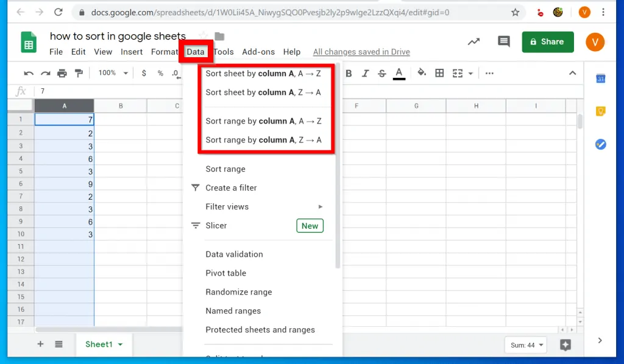
Task: Open the Google Tasks side panel
Action: pyautogui.click(x=600, y=144)
